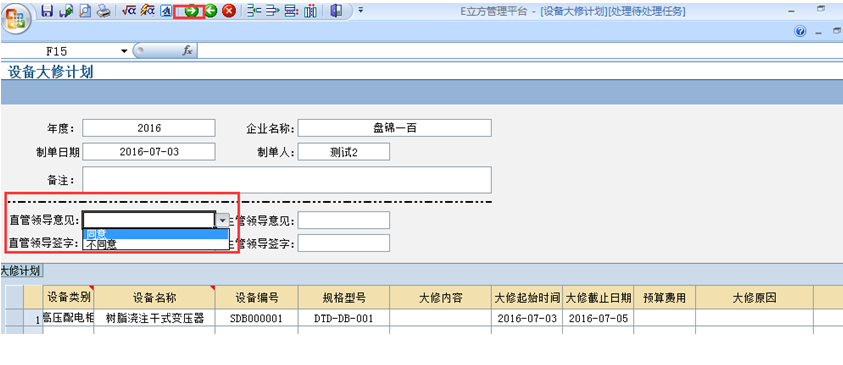The width and height of the screenshot is (843, 365).
Task: Click the insert row icon after red X
Action: [254, 11]
